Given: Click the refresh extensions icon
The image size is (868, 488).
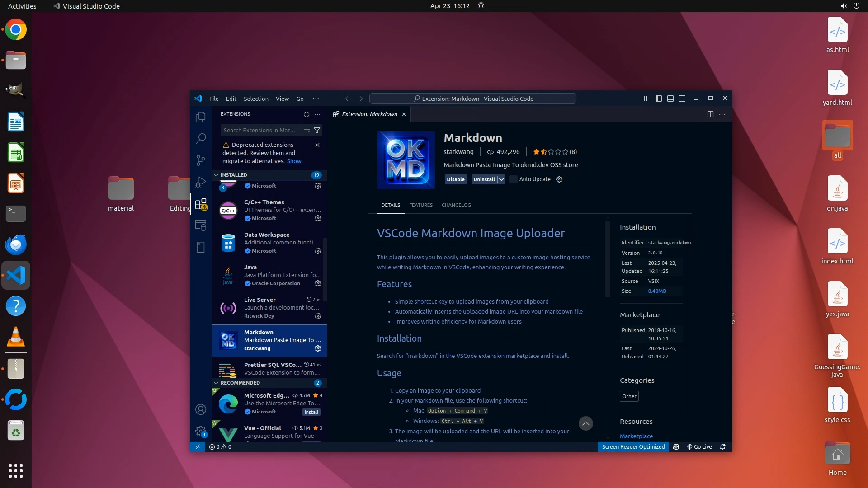Looking at the screenshot, I should 306,114.
